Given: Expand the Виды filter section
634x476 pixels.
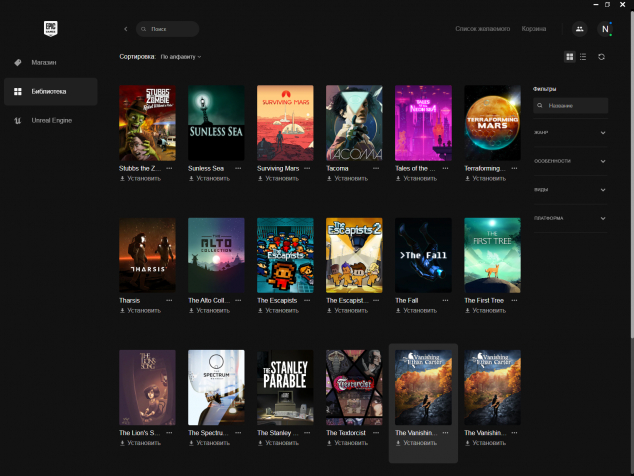Looking at the screenshot, I should pyautogui.click(x=570, y=190).
